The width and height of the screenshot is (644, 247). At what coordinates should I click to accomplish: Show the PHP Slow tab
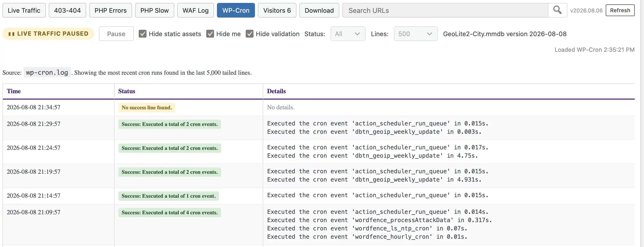(155, 10)
